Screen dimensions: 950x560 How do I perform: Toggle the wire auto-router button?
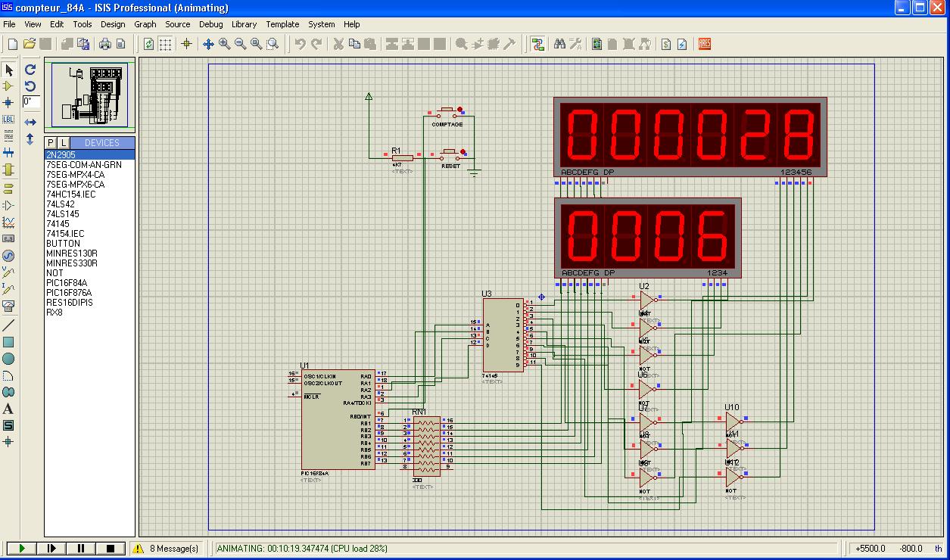537,45
